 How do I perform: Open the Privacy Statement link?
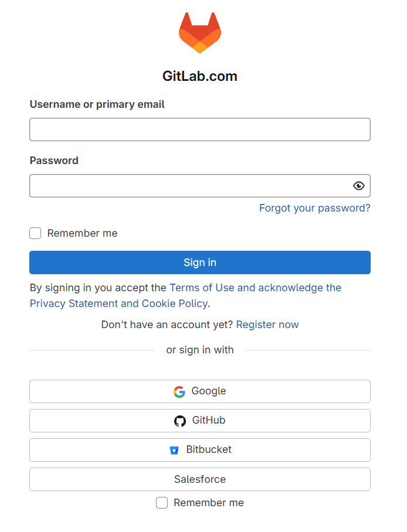pyautogui.click(x=74, y=303)
